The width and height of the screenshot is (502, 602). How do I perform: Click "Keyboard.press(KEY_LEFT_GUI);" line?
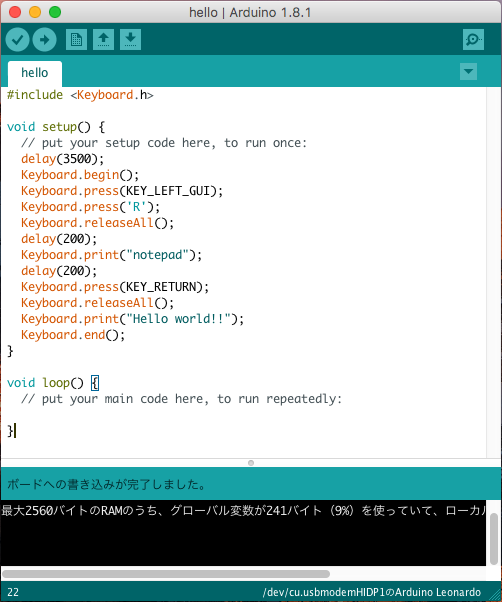pos(122,191)
